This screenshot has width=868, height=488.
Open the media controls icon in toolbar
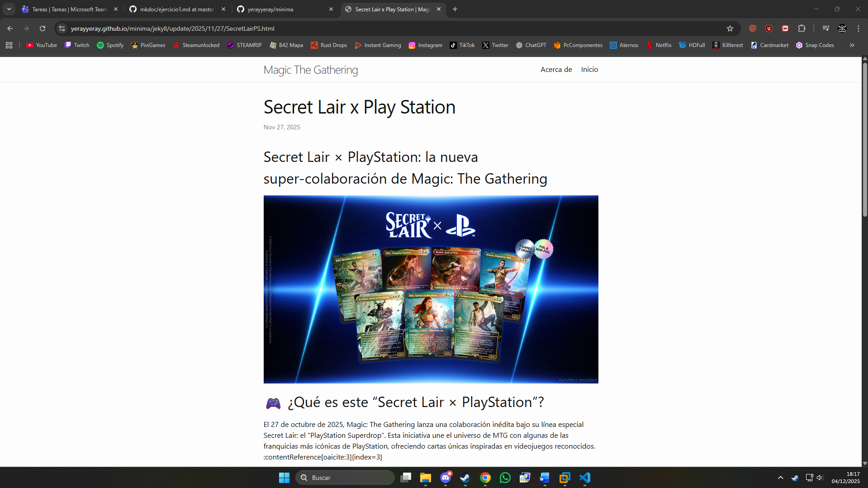825,28
